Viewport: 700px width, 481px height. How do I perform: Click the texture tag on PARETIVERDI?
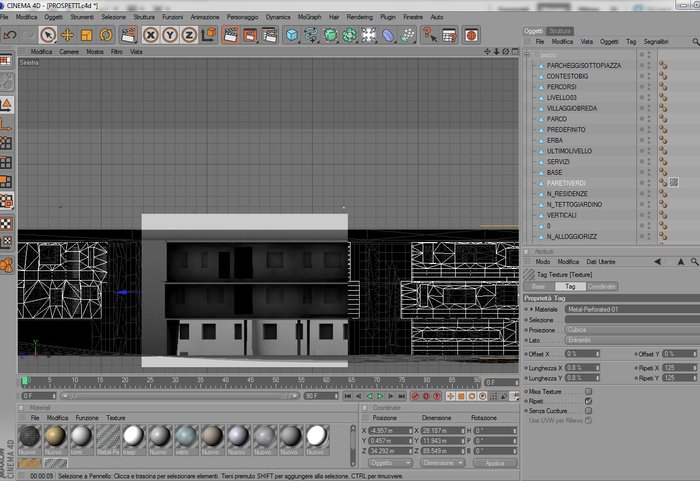point(674,182)
